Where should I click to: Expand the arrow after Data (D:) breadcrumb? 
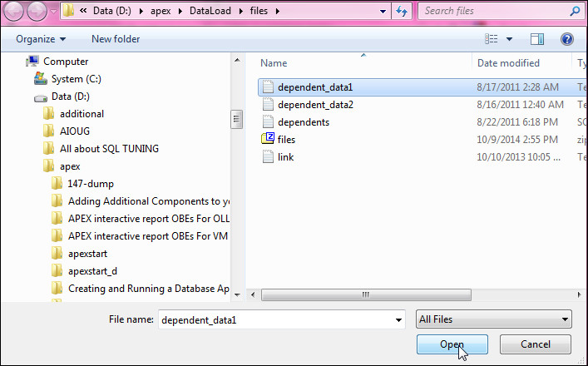[x=141, y=12]
